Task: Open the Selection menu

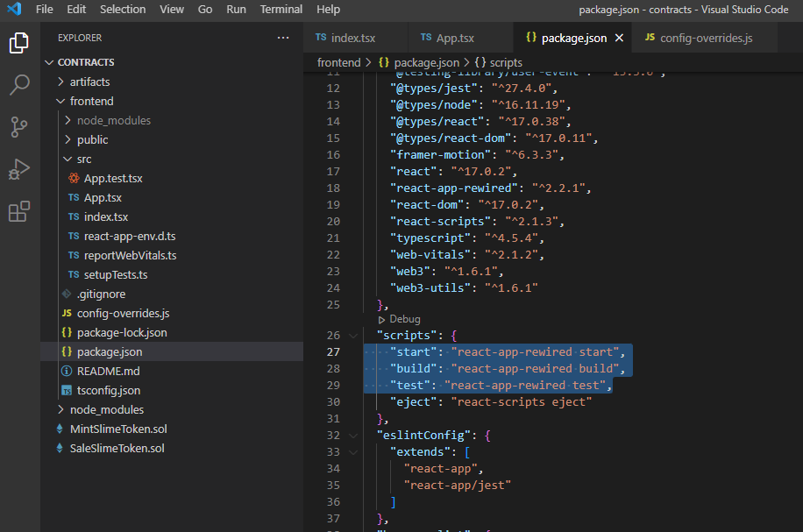Action: coord(123,10)
